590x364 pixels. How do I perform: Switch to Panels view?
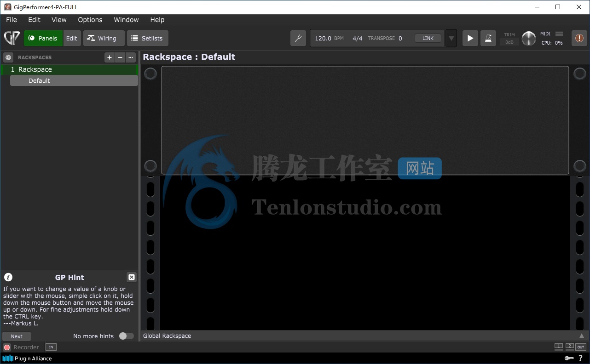pos(43,38)
